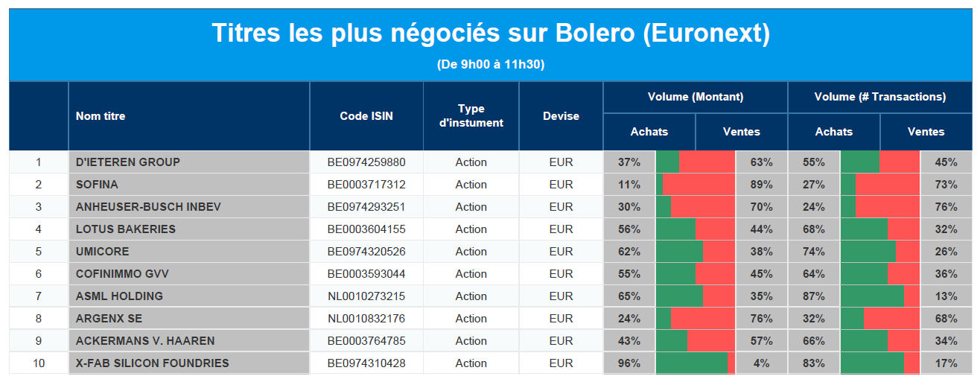Click Achats header under Volume (# Transactions)
This screenshot has height=382, width=980.
(834, 132)
